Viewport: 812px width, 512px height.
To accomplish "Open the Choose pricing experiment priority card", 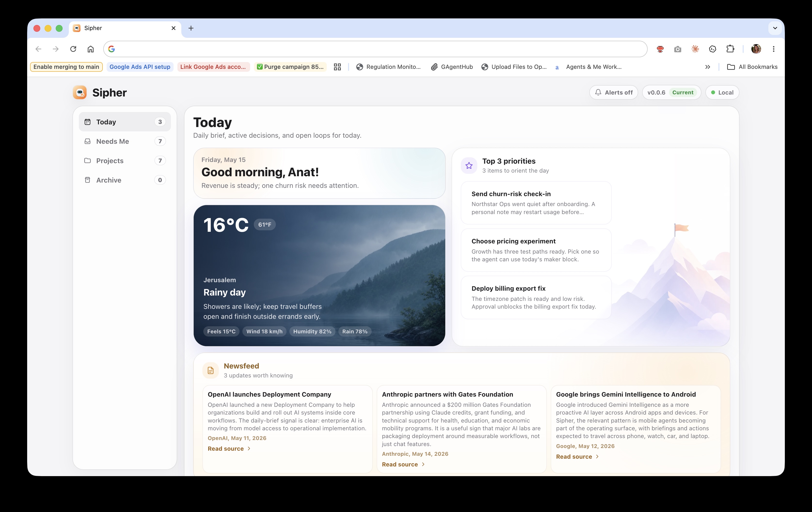I will (536, 250).
